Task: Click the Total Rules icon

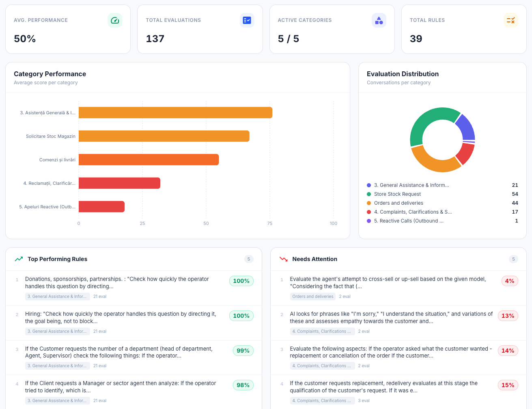Action: 511,20
